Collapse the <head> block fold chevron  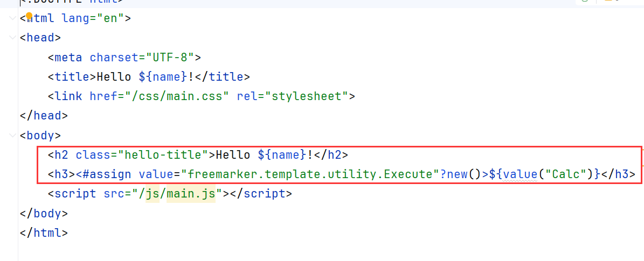point(13,38)
